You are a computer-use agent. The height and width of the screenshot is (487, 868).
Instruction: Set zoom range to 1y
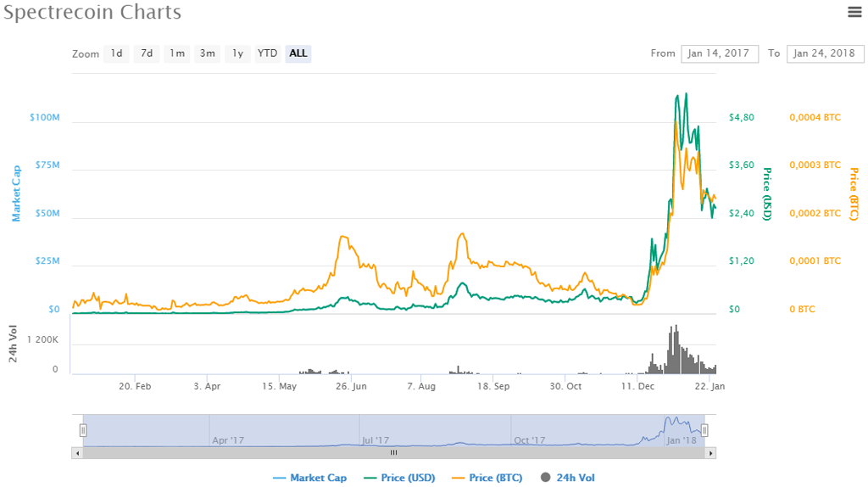click(238, 53)
